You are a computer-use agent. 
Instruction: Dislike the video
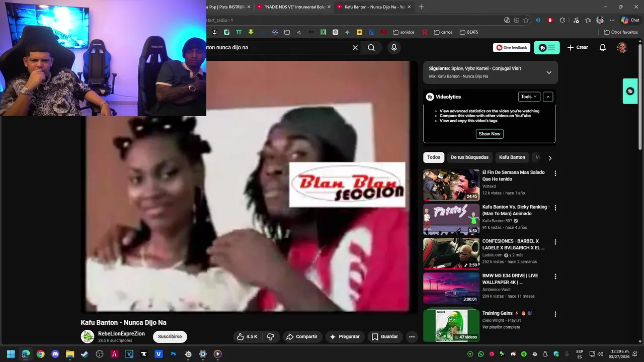270,337
